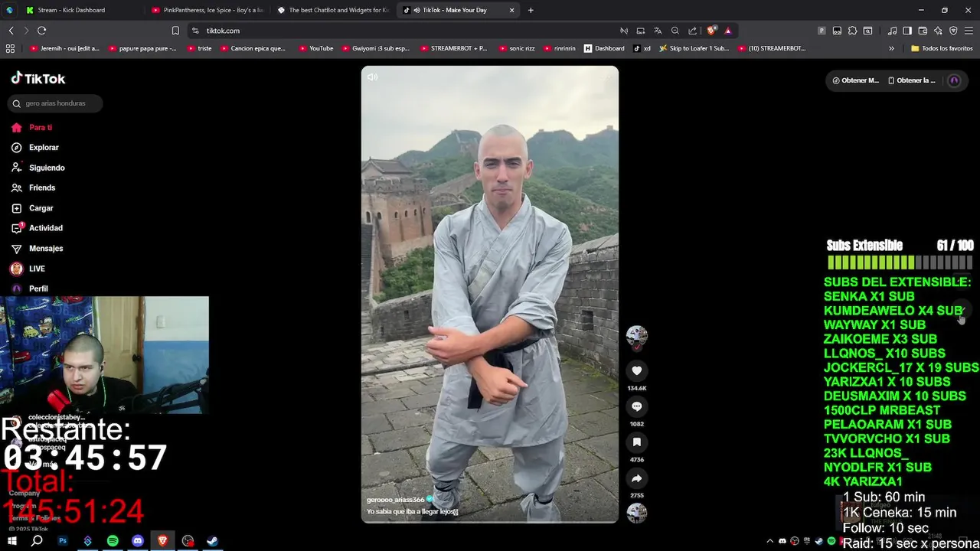Open Skip to Loafer 1 Sub bookmark
Screen dimensions: 980x551
click(694, 48)
